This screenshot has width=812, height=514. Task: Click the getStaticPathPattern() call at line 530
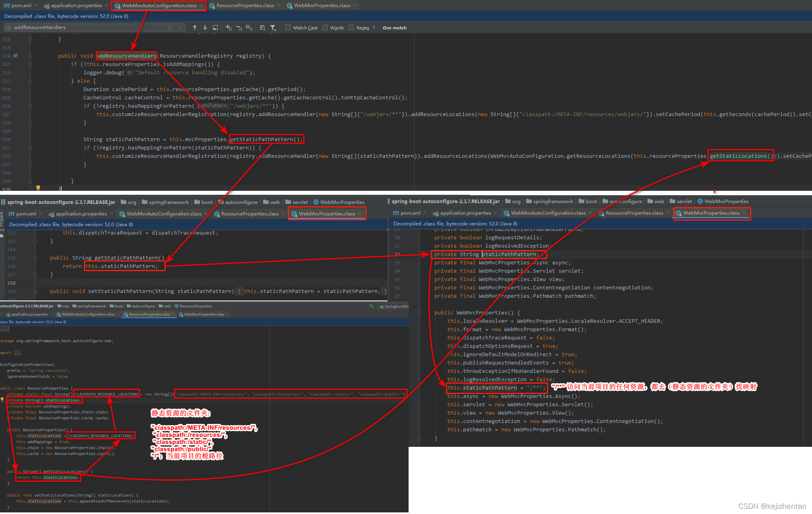[x=266, y=139]
